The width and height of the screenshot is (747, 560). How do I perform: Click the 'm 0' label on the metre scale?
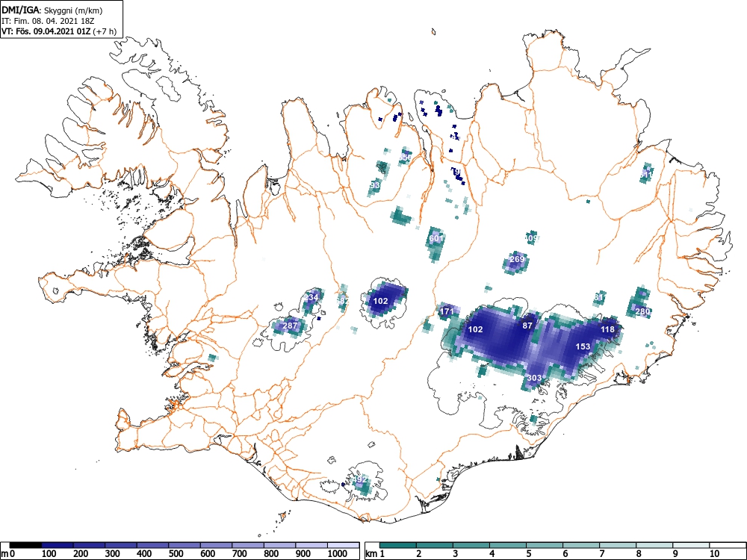tap(7, 554)
